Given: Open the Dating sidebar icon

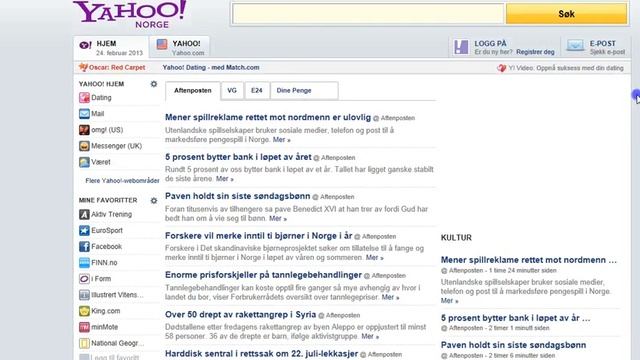Looking at the screenshot, I should [x=84, y=98].
